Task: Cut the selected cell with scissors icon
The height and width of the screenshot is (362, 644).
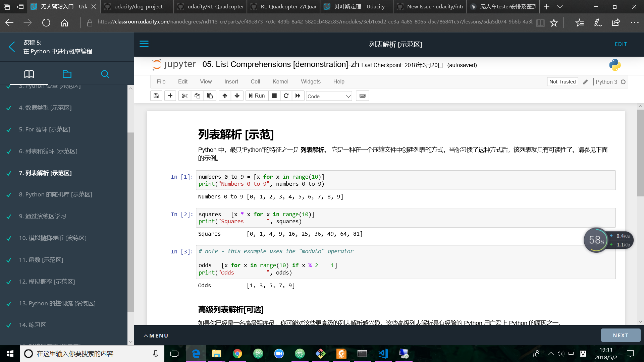Action: tap(184, 96)
